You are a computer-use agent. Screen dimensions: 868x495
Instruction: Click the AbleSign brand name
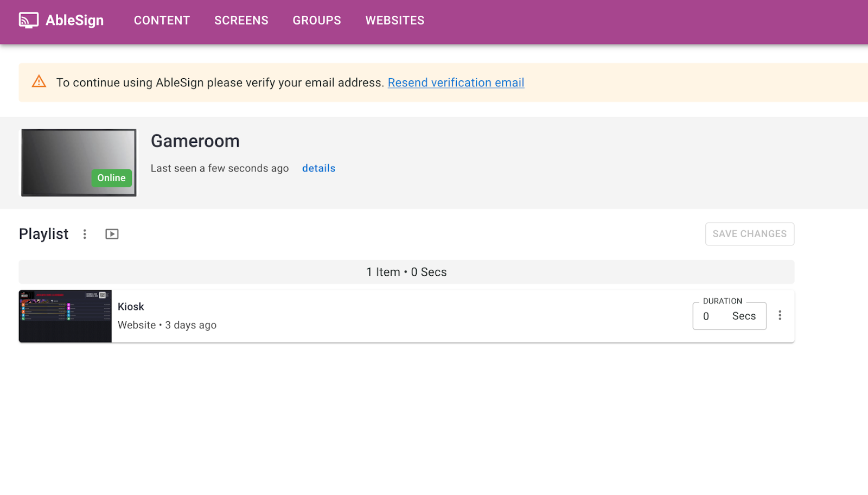[x=74, y=21]
